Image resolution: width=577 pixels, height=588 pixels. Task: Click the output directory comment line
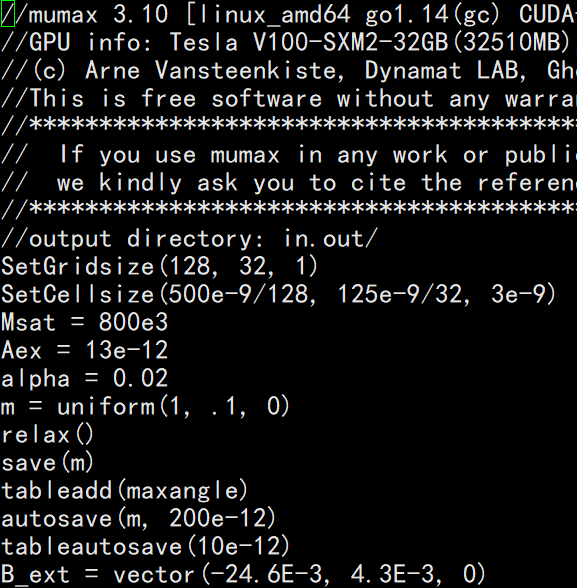coord(189,238)
